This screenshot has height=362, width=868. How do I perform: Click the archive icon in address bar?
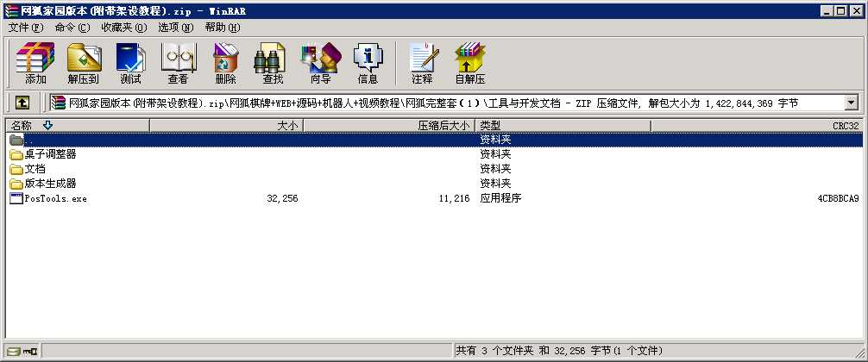tap(59, 103)
